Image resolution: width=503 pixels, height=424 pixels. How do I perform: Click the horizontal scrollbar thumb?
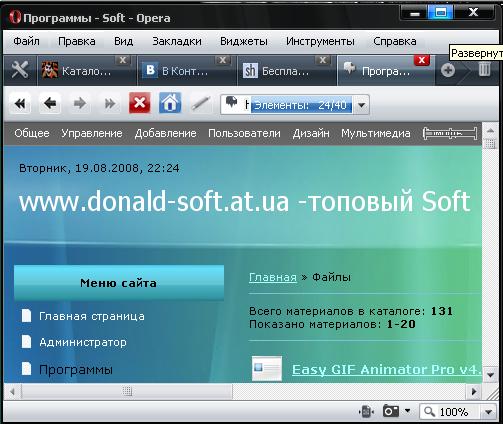(127, 391)
